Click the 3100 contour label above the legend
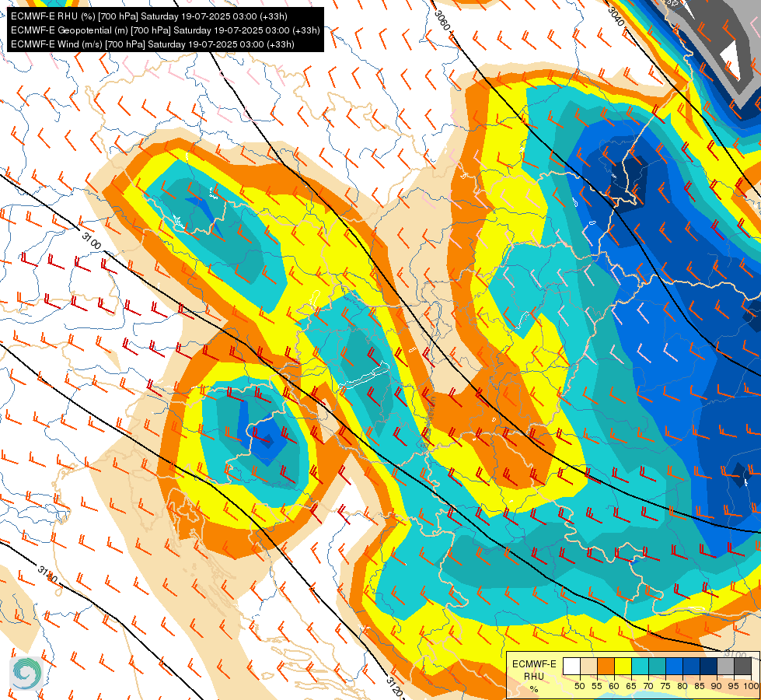The width and height of the screenshot is (761, 700). 735,655
